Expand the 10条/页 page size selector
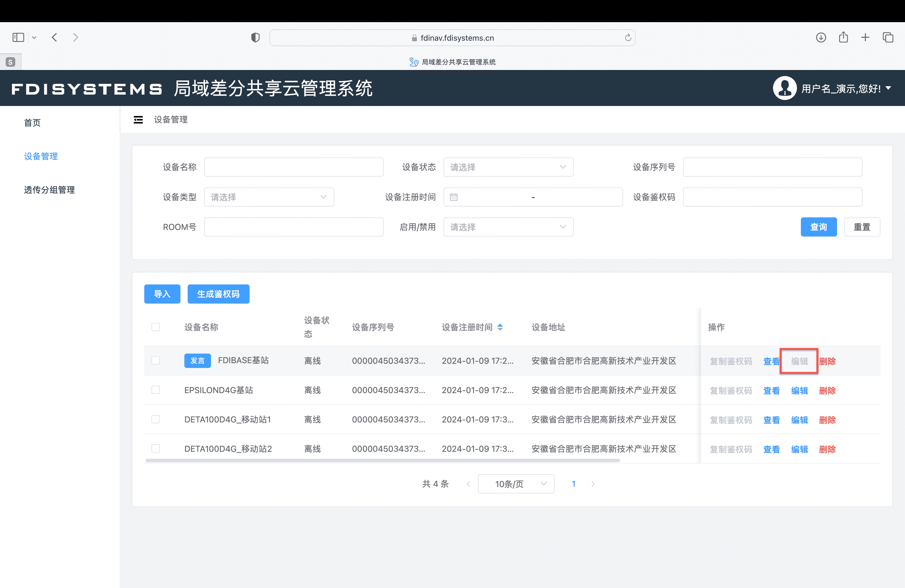 click(x=516, y=484)
